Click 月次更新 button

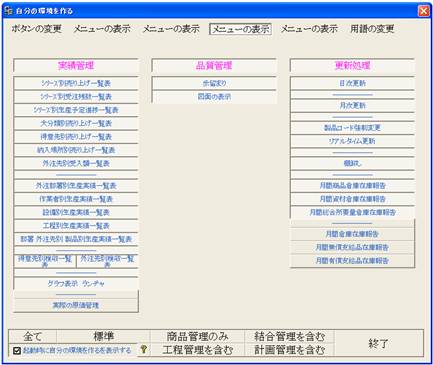pyautogui.click(x=352, y=106)
